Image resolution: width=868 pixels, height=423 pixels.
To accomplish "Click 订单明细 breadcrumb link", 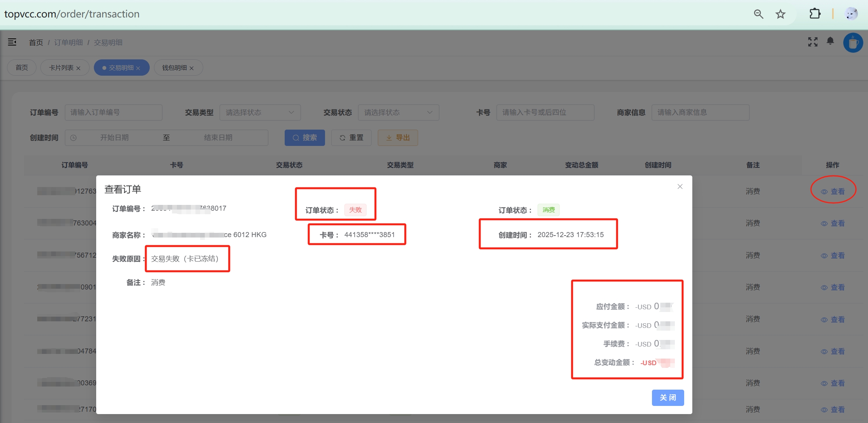I will click(68, 42).
